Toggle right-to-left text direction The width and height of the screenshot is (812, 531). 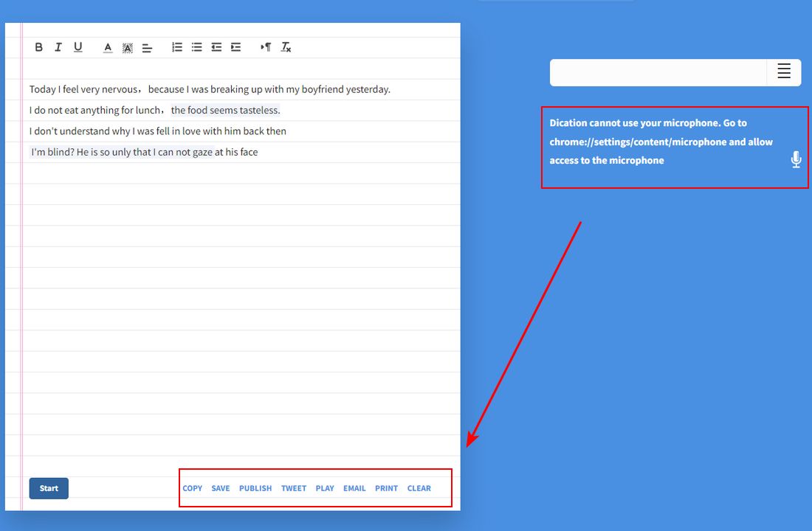tap(266, 47)
